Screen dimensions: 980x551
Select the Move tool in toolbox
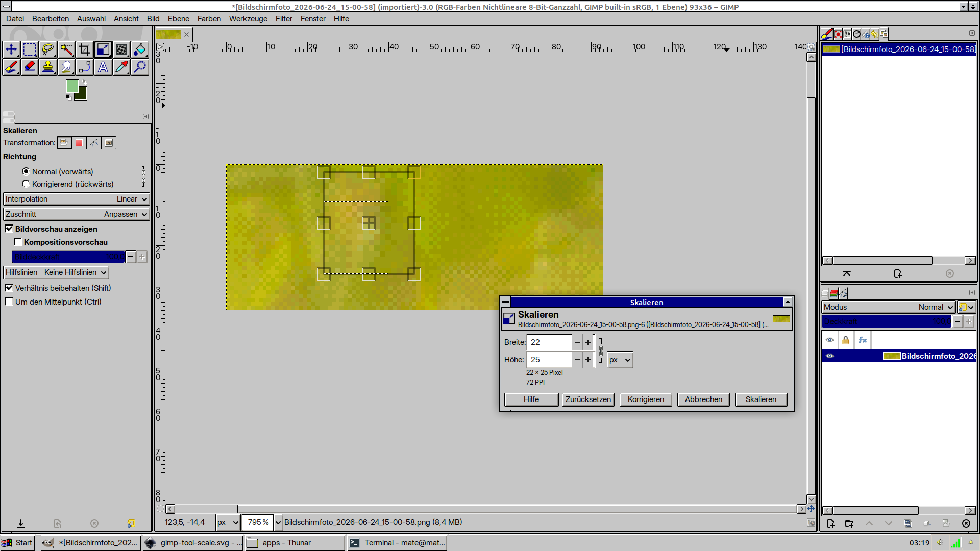point(11,49)
